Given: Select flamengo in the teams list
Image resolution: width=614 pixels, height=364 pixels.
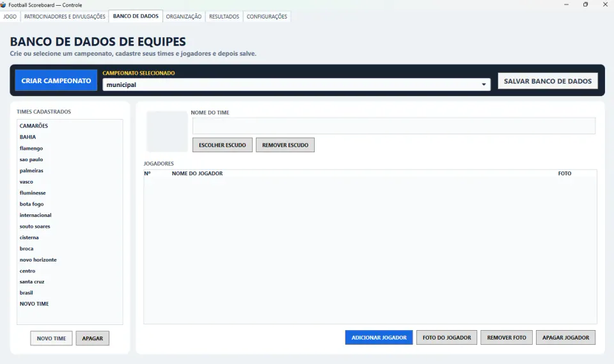Looking at the screenshot, I should (70, 148).
